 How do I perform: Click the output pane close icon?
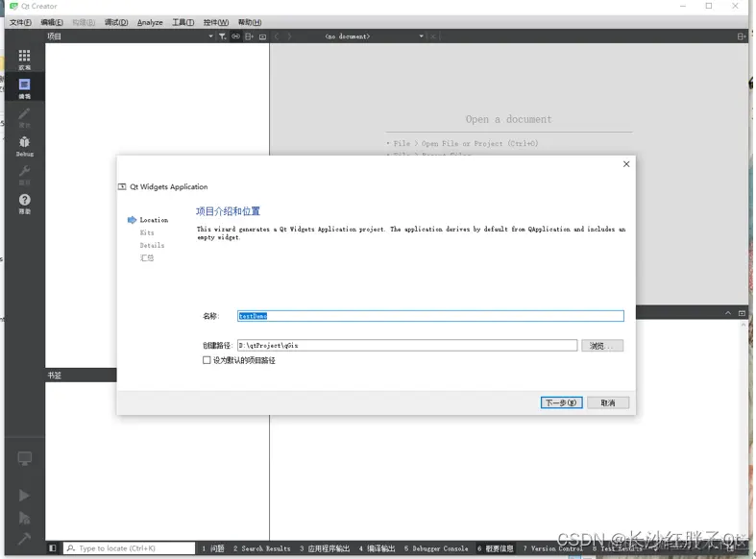[x=742, y=313]
